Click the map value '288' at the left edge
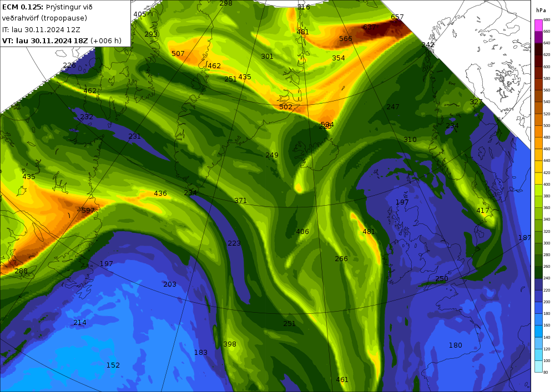555x392 pixels. pyautogui.click(x=21, y=271)
